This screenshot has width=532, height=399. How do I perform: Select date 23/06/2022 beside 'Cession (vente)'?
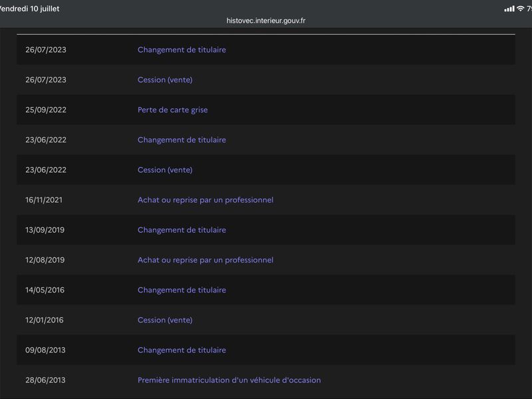(46, 170)
